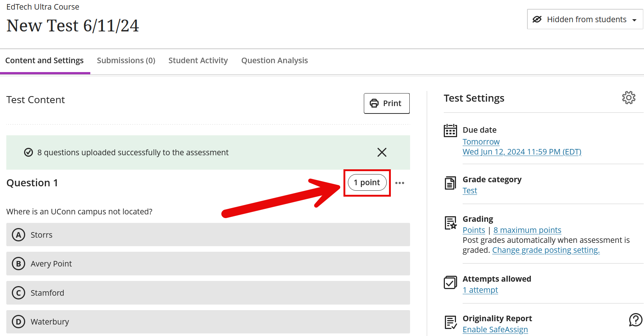Screen dimensions: 644x336
Task: Click the 8 maximum points link
Action: click(527, 230)
